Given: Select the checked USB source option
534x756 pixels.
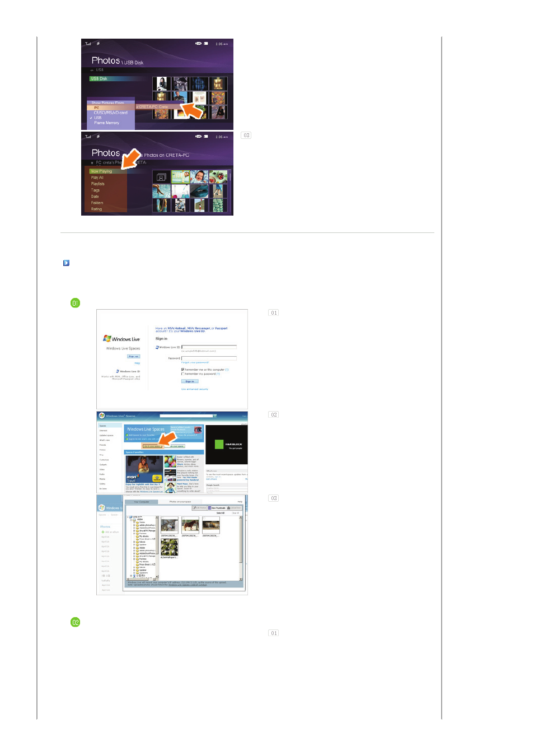Looking at the screenshot, I should (x=98, y=118).
